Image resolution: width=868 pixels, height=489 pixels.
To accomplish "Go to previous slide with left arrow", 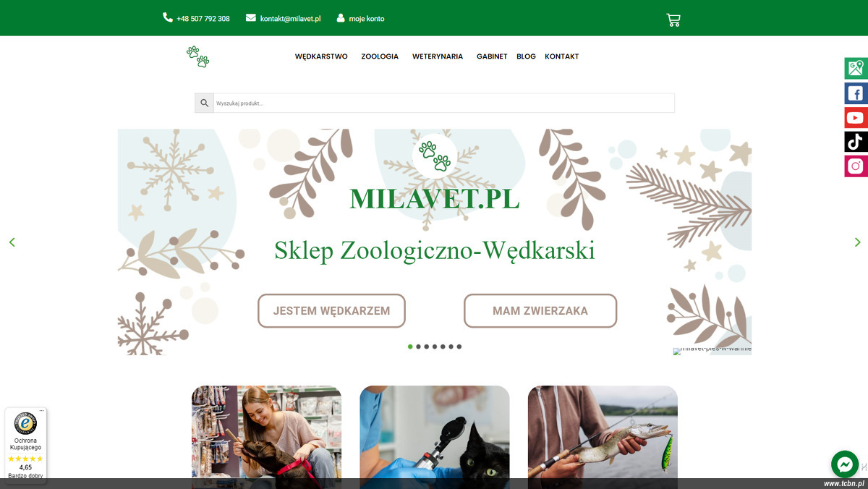I will pos(12,242).
